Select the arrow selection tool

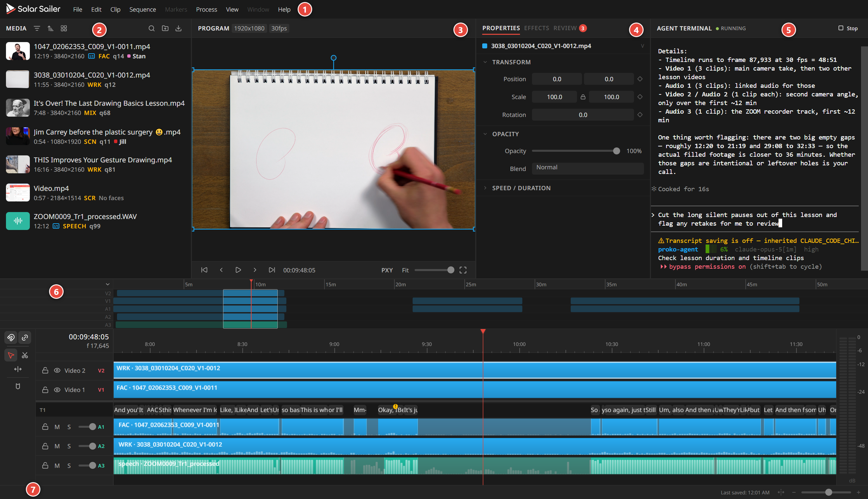click(11, 356)
